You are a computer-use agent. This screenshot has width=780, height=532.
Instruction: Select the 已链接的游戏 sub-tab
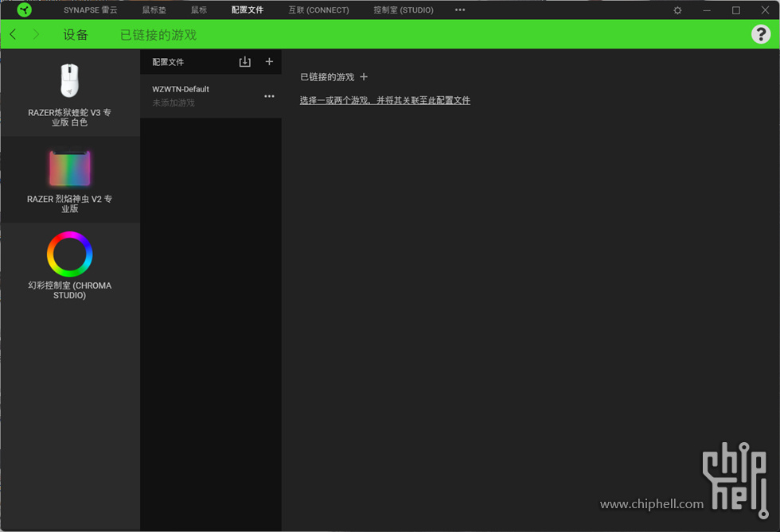tap(158, 34)
